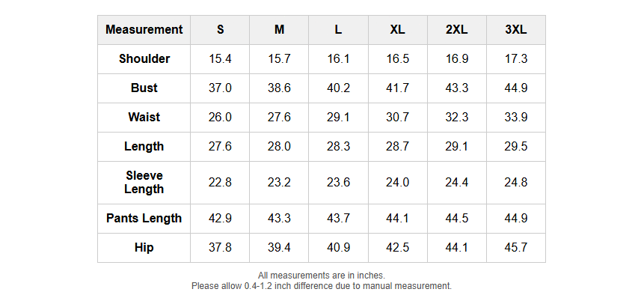The image size is (644, 304).
Task: Click the M size column header
Action: (279, 30)
